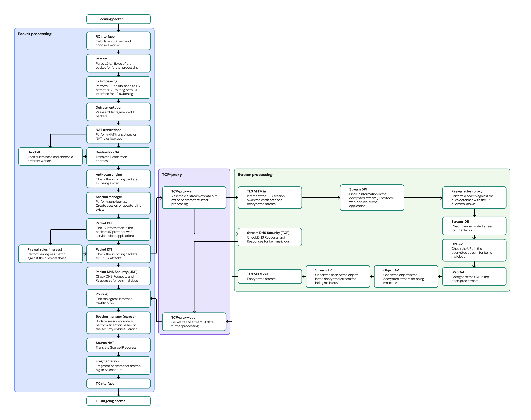Click the outgoing packet arrow icon
This screenshot has width=531, height=420.
[97, 401]
